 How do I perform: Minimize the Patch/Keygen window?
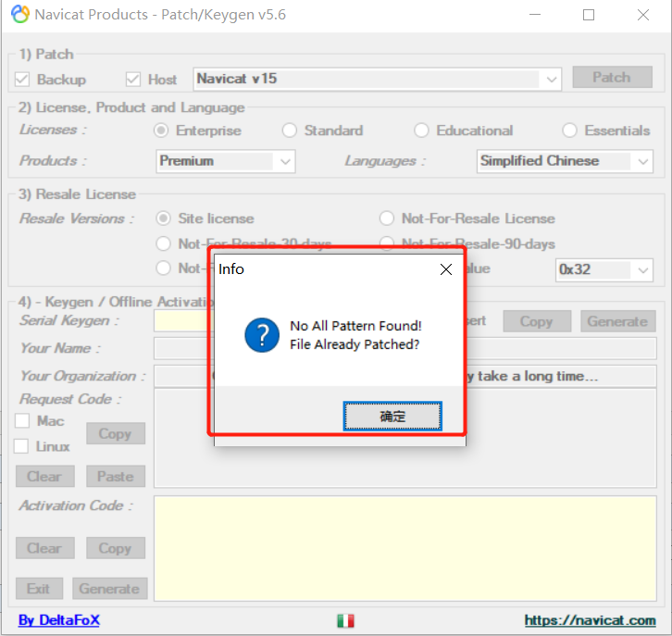534,15
